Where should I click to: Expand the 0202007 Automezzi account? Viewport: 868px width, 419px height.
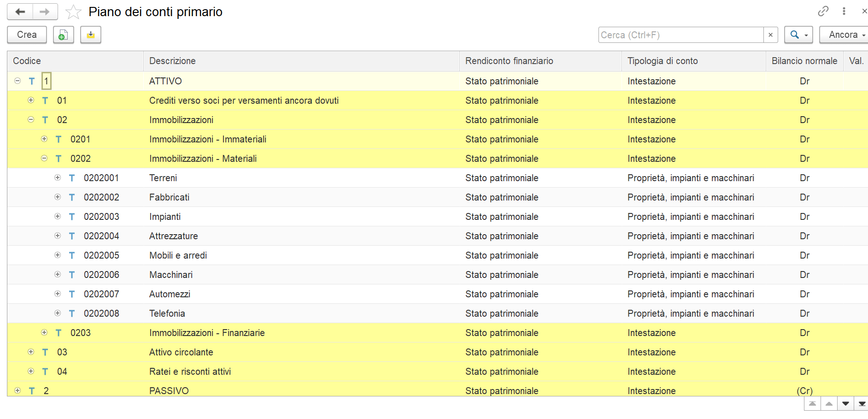point(58,294)
